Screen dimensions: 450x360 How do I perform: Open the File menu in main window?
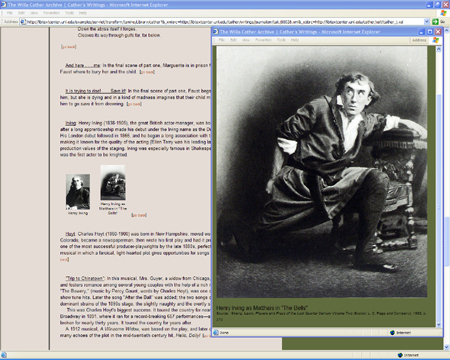click(10, 13)
